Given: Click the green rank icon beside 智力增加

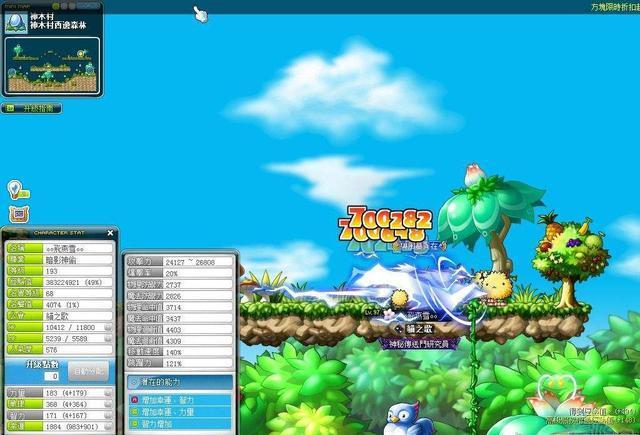Looking at the screenshot, I should click(134, 424).
